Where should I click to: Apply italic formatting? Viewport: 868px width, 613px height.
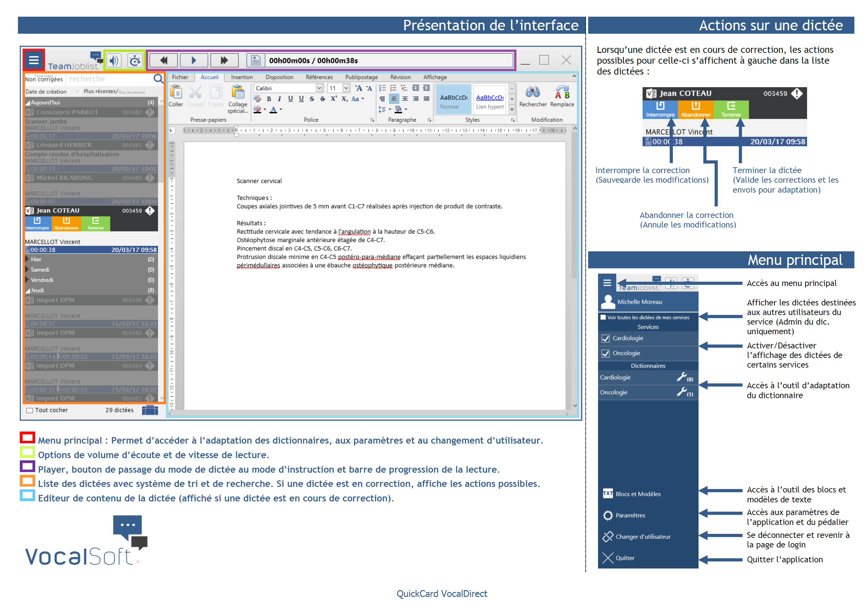coord(279,99)
